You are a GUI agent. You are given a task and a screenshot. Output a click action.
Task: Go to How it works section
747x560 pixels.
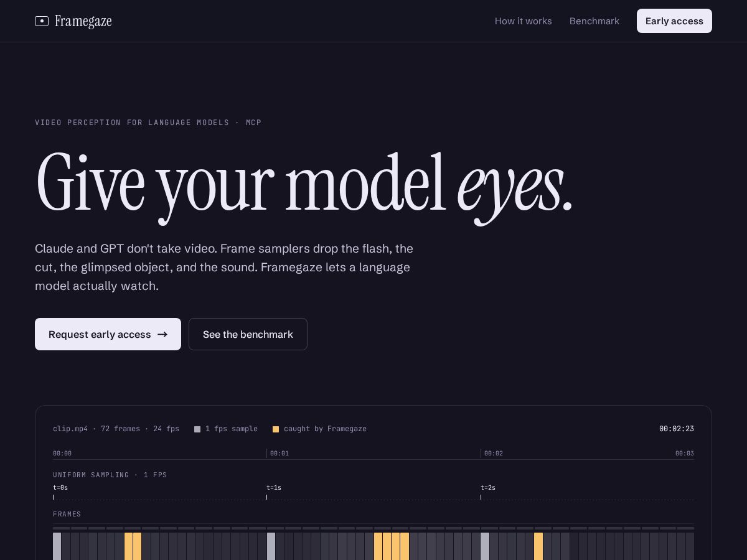524,21
